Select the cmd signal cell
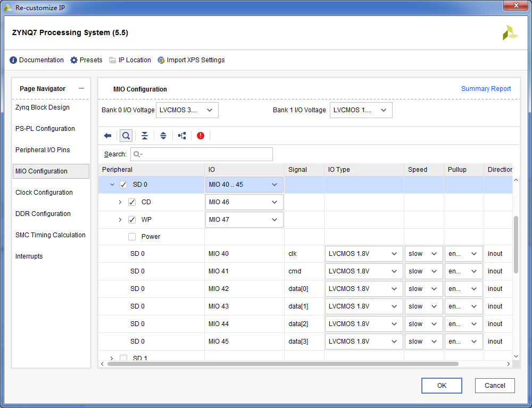Image resolution: width=532 pixels, height=408 pixels. pos(304,271)
